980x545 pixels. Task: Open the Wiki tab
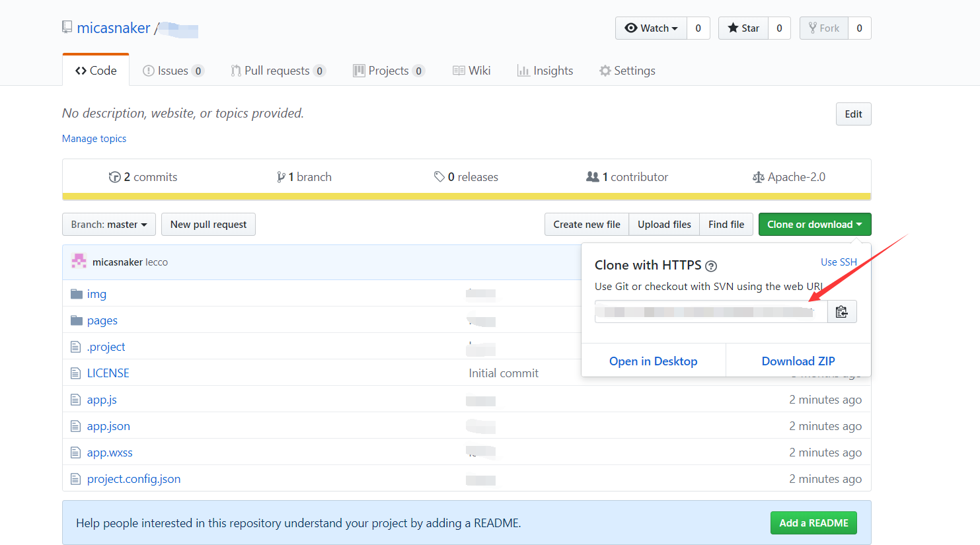(x=472, y=71)
